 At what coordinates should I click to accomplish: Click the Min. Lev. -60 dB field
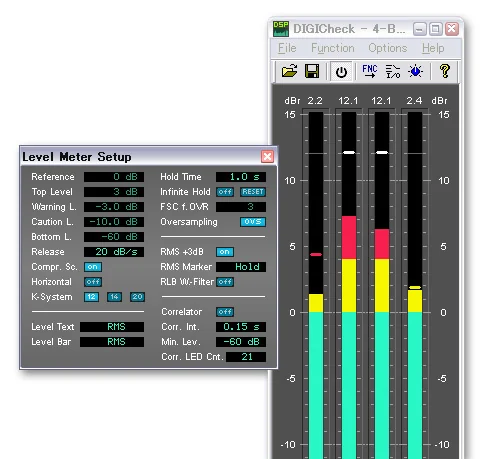coord(241,342)
